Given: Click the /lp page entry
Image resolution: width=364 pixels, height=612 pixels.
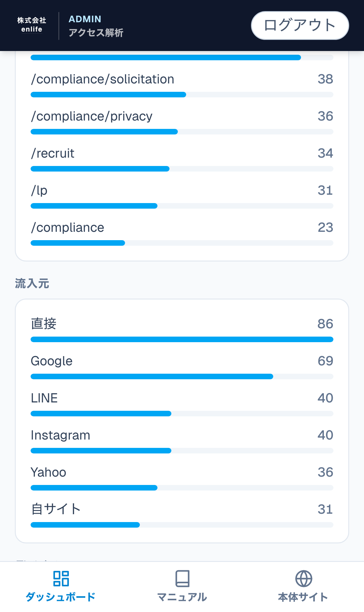Looking at the screenshot, I should (x=39, y=191).
